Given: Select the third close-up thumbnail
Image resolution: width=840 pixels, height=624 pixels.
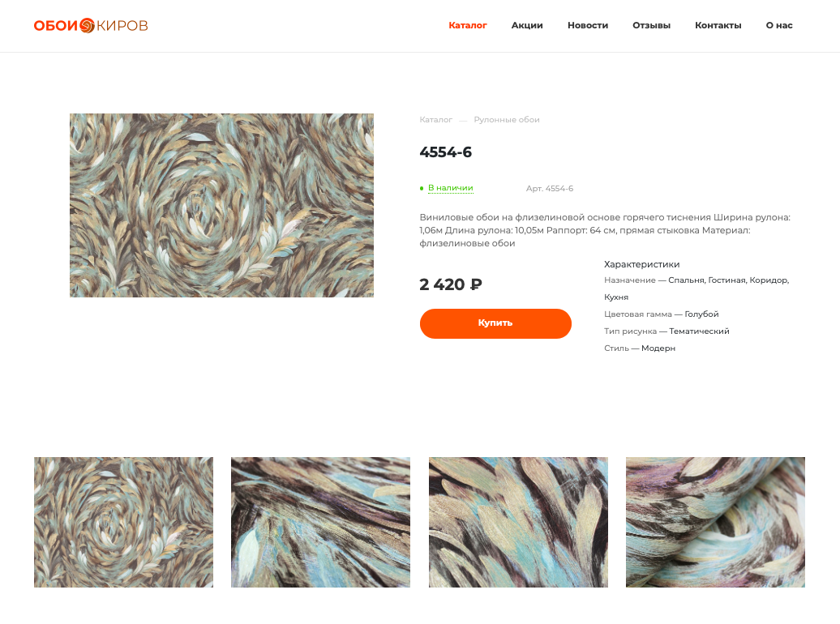Looking at the screenshot, I should tap(518, 522).
